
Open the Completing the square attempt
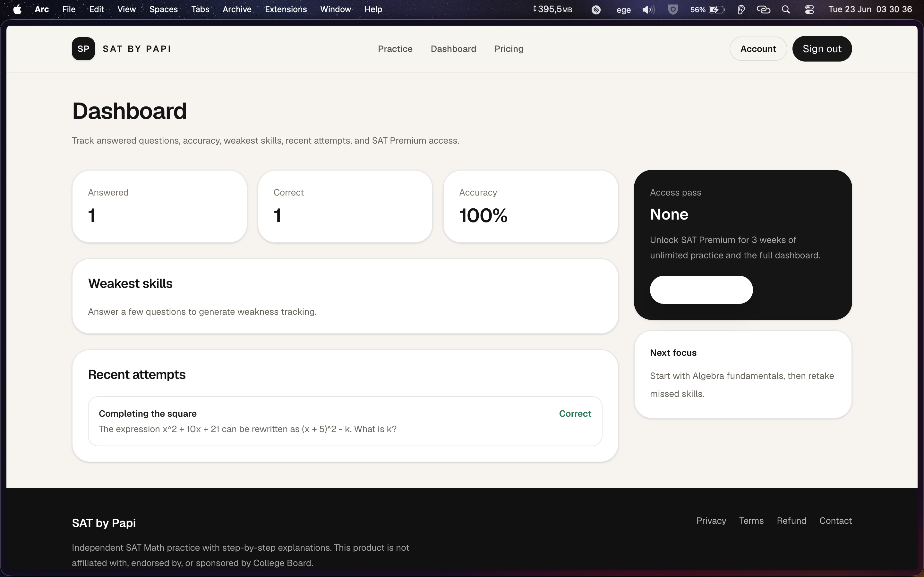[345, 421]
